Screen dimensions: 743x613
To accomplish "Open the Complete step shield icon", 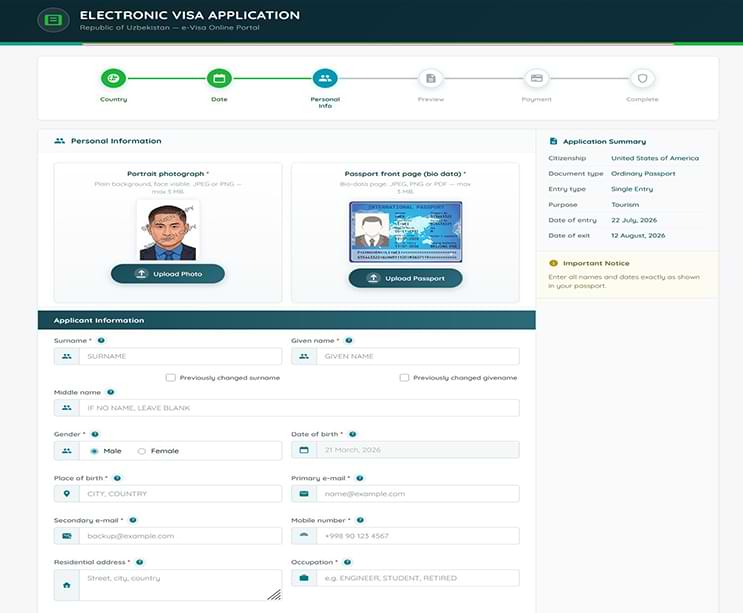I will click(x=642, y=78).
